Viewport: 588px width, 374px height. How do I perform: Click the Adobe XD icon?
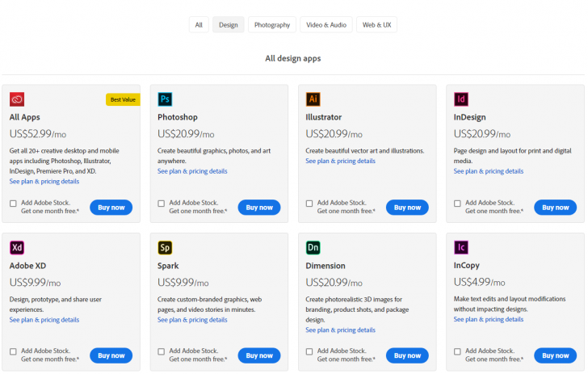[x=17, y=247]
